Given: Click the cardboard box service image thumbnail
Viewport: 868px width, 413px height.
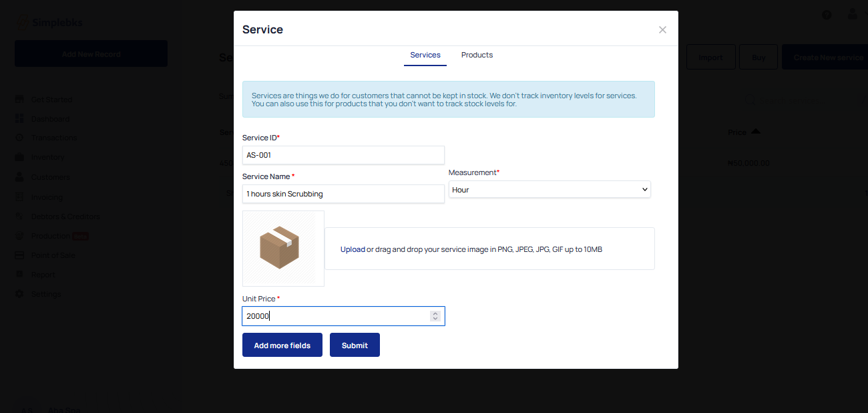Looking at the screenshot, I should [x=283, y=249].
